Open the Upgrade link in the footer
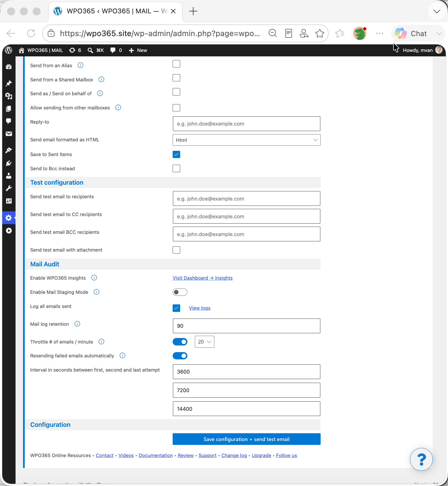 pyautogui.click(x=261, y=455)
